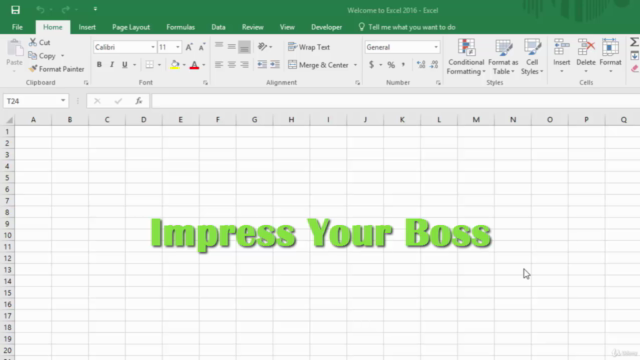Switch to the Data tab
Viewport: 640px width, 360px height.
[x=218, y=27]
